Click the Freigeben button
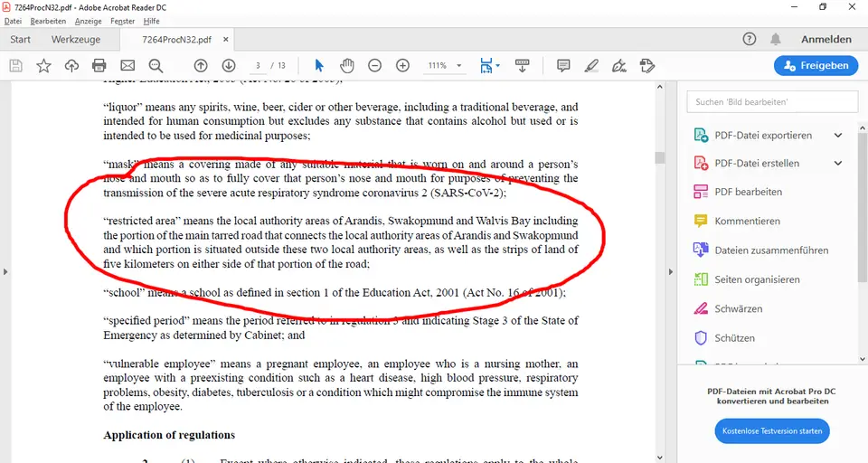Screen dimensions: 868x463 click(x=816, y=65)
